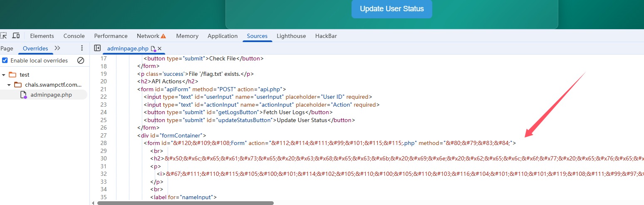The width and height of the screenshot is (644, 205).
Task: Select the Page navigator tab
Action: [x=7, y=48]
